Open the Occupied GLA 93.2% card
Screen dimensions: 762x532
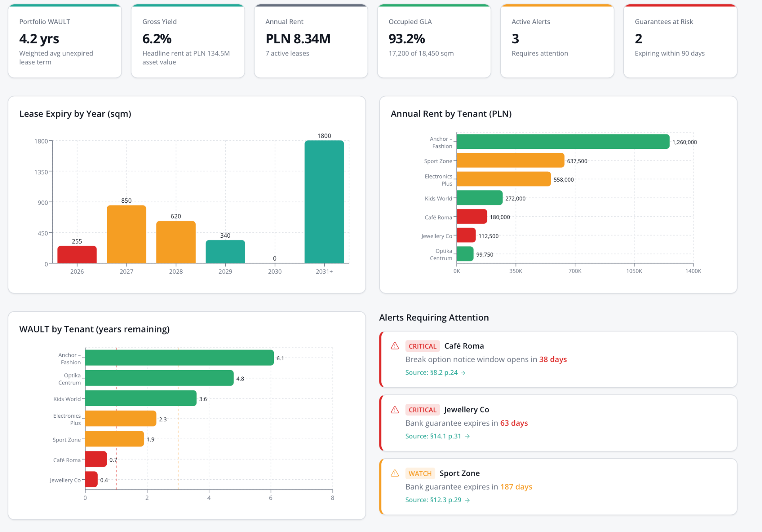[x=434, y=41]
